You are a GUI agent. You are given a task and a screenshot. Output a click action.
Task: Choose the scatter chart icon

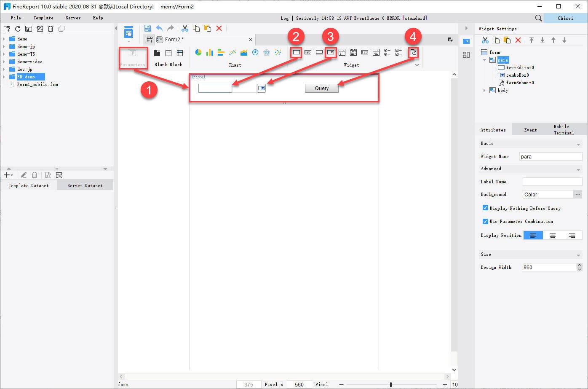tap(278, 52)
